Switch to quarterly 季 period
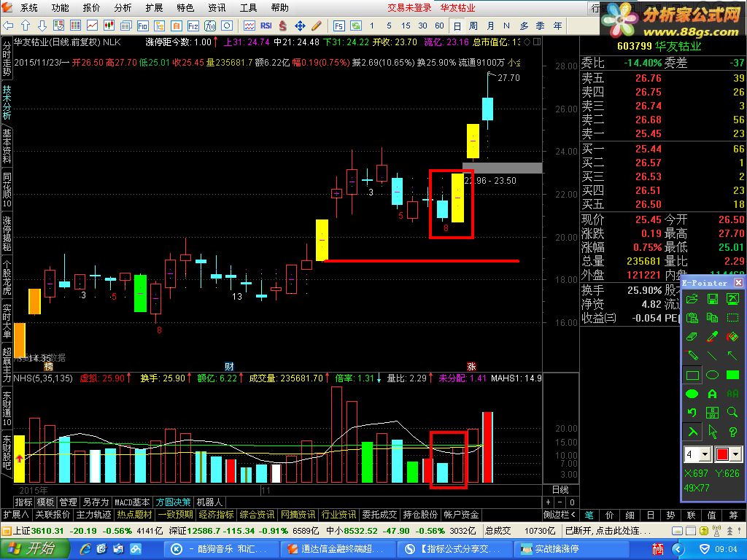 tap(541, 26)
